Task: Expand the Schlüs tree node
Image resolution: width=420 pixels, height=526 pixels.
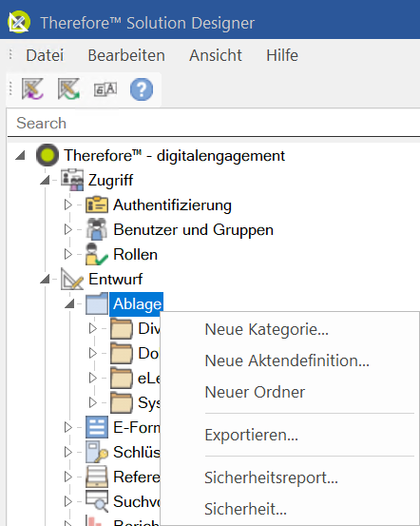Action: pyautogui.click(x=68, y=452)
